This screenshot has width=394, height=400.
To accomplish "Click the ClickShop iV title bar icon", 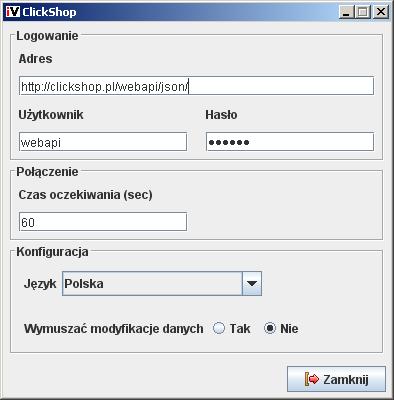I will (x=13, y=12).
